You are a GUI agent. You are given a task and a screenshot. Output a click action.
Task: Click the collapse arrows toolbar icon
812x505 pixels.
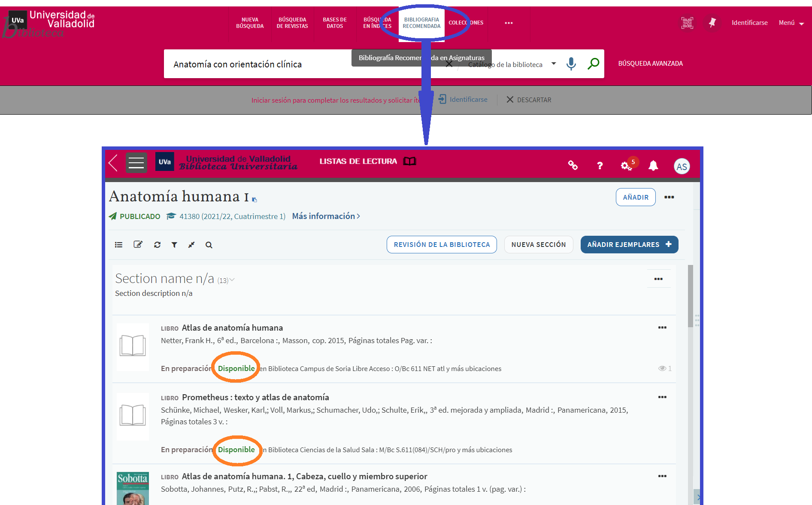click(x=191, y=245)
